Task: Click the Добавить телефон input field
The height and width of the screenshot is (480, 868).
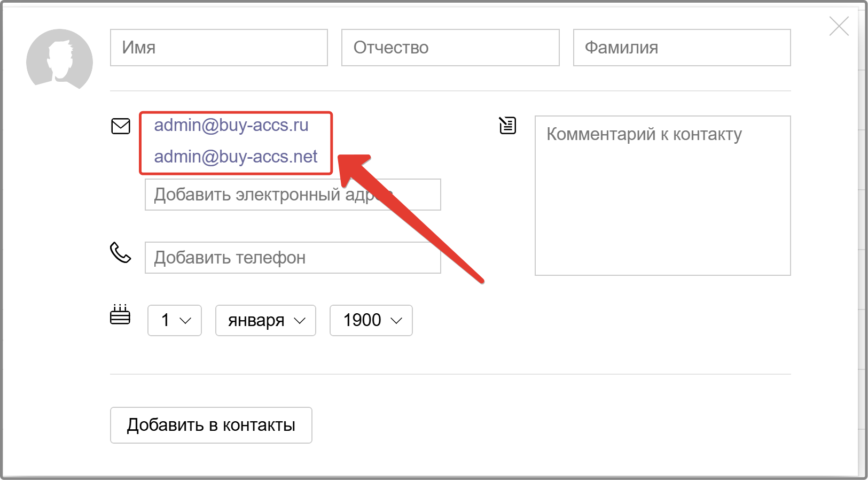Action: [x=293, y=258]
